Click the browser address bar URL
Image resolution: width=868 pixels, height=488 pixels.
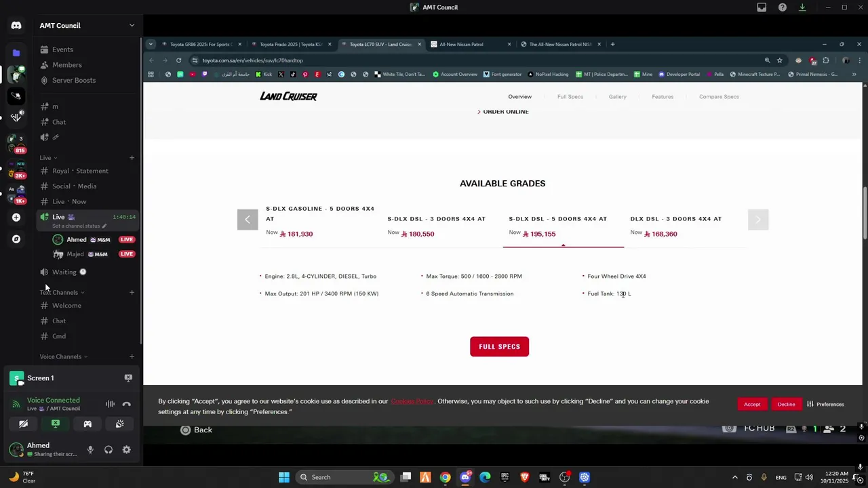(252, 60)
